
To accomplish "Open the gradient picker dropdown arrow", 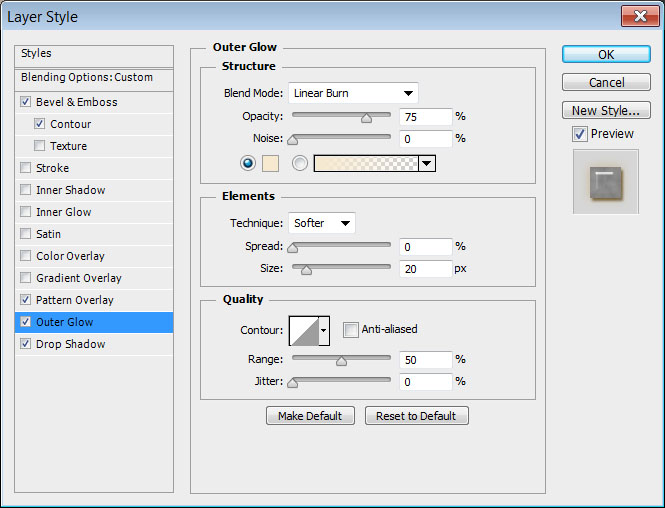I will click(427, 163).
